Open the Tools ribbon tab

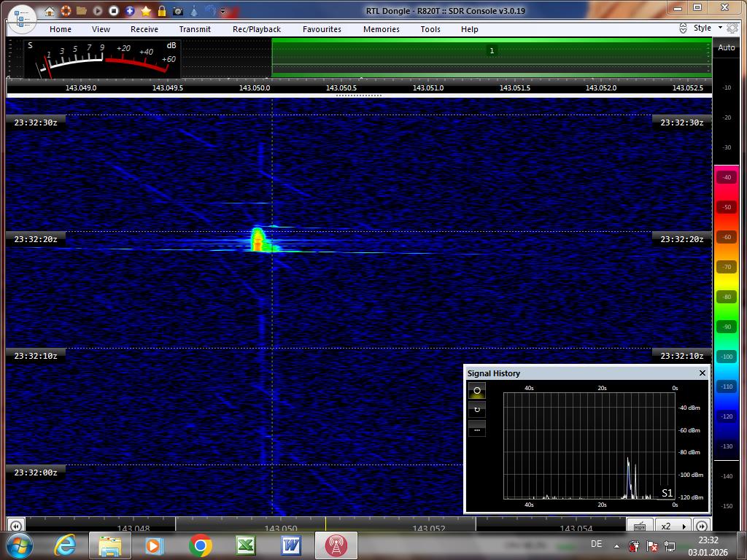[x=430, y=29]
